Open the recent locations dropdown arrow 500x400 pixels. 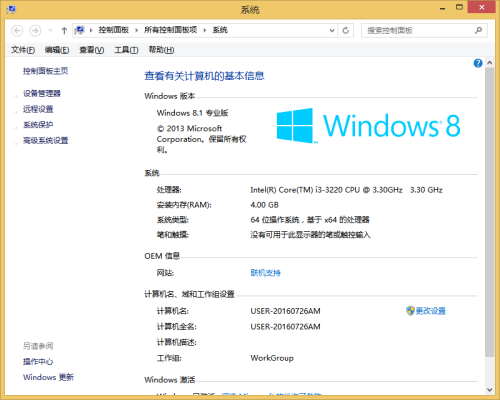click(x=50, y=31)
